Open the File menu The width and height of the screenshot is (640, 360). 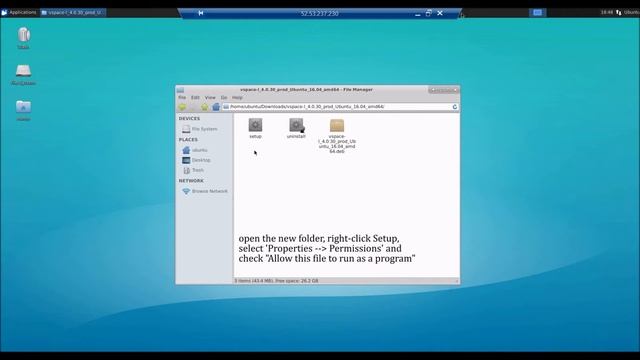coord(182,98)
